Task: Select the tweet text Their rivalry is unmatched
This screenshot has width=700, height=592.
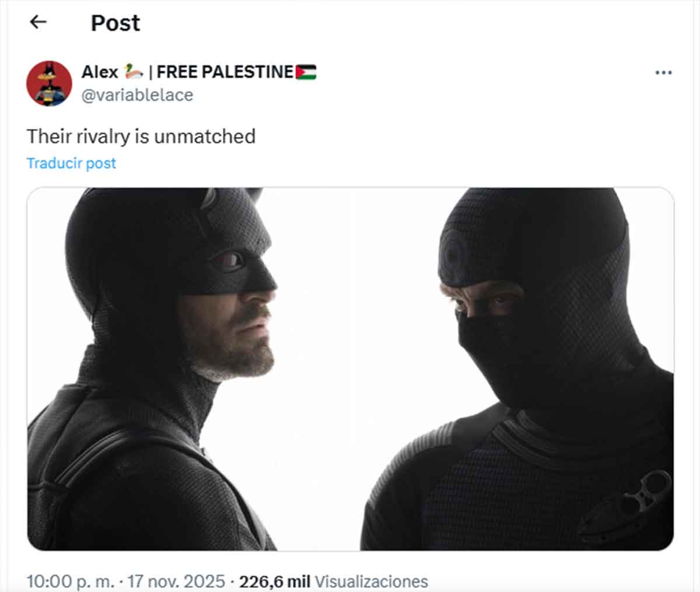Action: 141,136
